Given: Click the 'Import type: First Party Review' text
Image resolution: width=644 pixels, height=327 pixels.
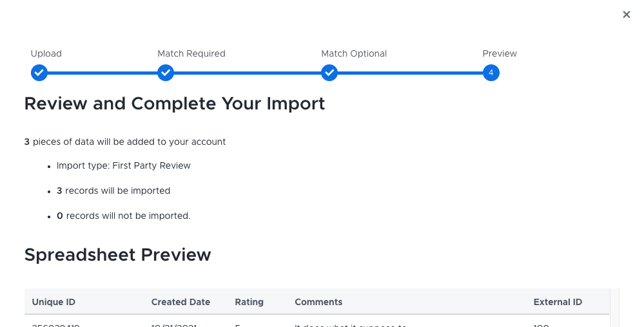Looking at the screenshot, I should point(124,165).
